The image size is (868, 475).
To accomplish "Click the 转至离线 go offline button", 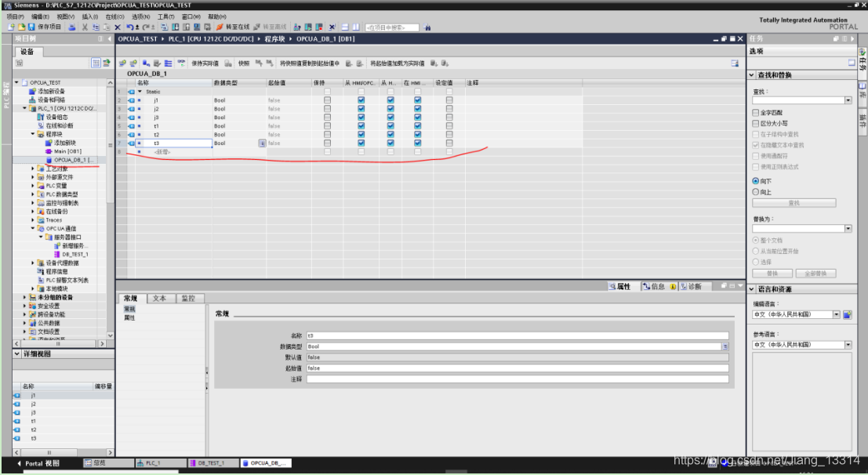I will point(271,27).
